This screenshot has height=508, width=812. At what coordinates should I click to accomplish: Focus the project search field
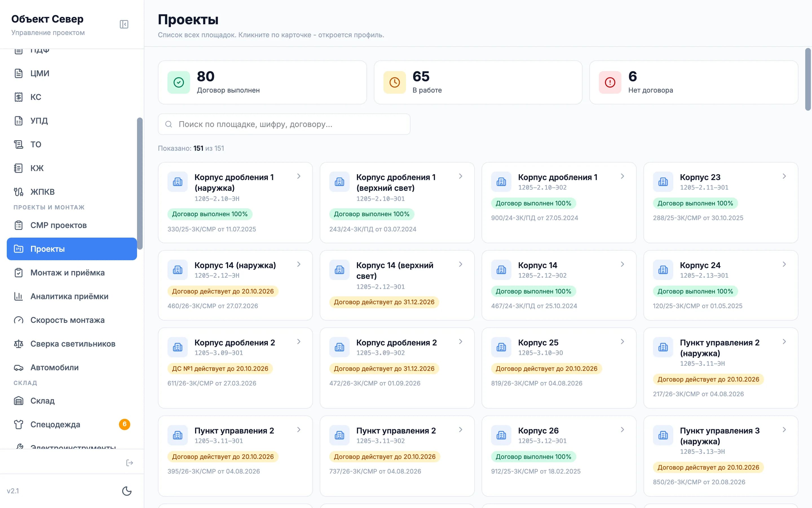click(x=284, y=124)
